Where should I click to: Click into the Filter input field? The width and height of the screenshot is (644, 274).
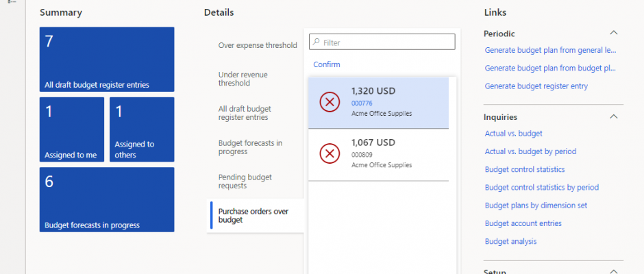coord(382,42)
